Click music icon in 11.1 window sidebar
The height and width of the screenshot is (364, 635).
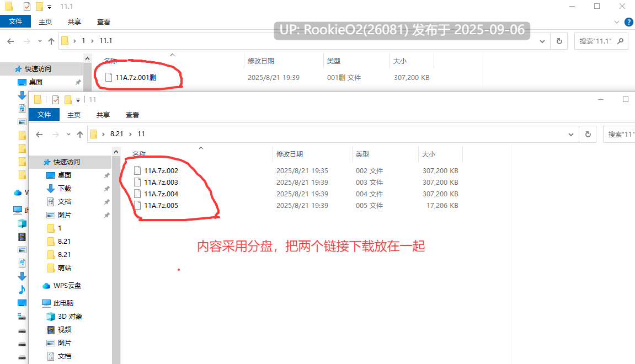(x=22, y=290)
